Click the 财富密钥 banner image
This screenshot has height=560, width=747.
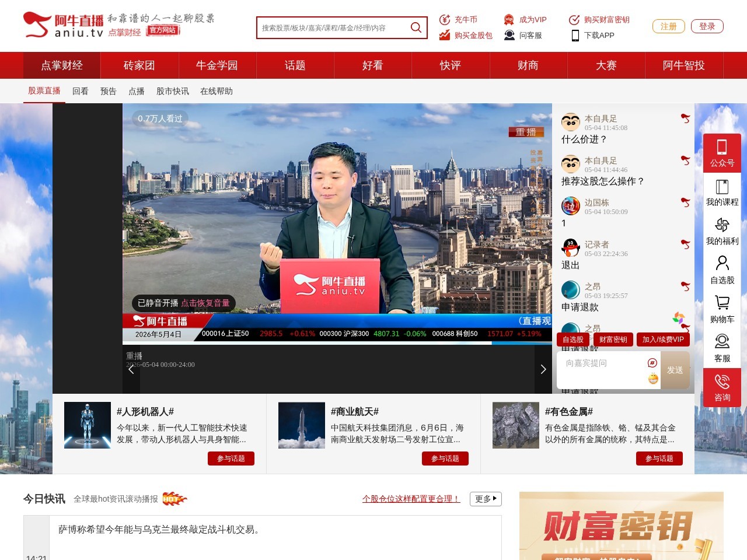coord(622,526)
